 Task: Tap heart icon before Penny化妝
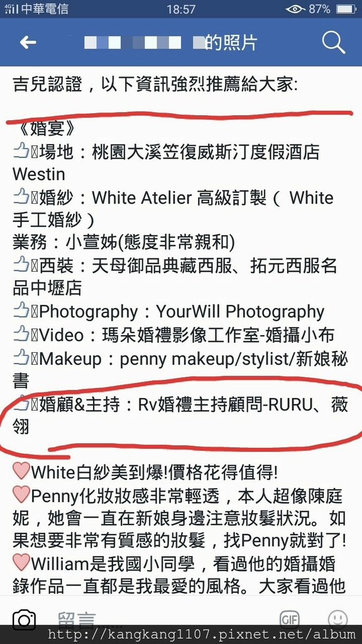point(21,494)
